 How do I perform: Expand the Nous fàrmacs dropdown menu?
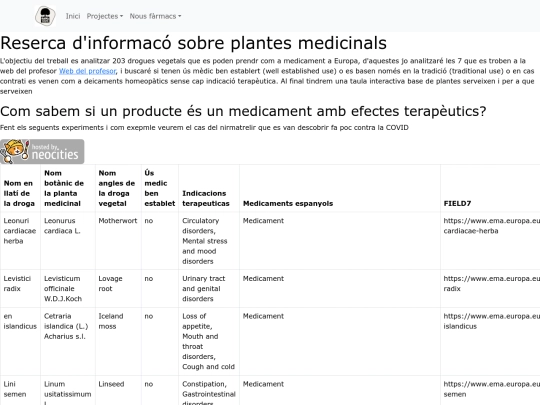[155, 16]
